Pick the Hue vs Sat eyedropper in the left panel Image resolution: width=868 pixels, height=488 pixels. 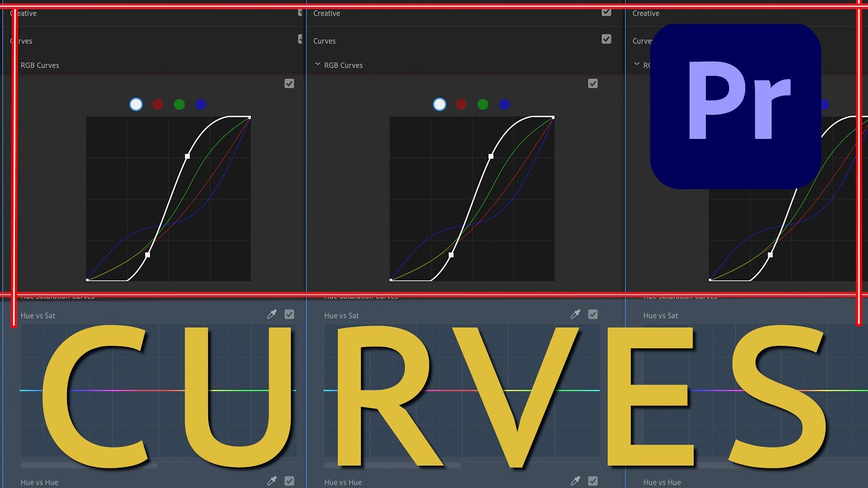pyautogui.click(x=272, y=314)
